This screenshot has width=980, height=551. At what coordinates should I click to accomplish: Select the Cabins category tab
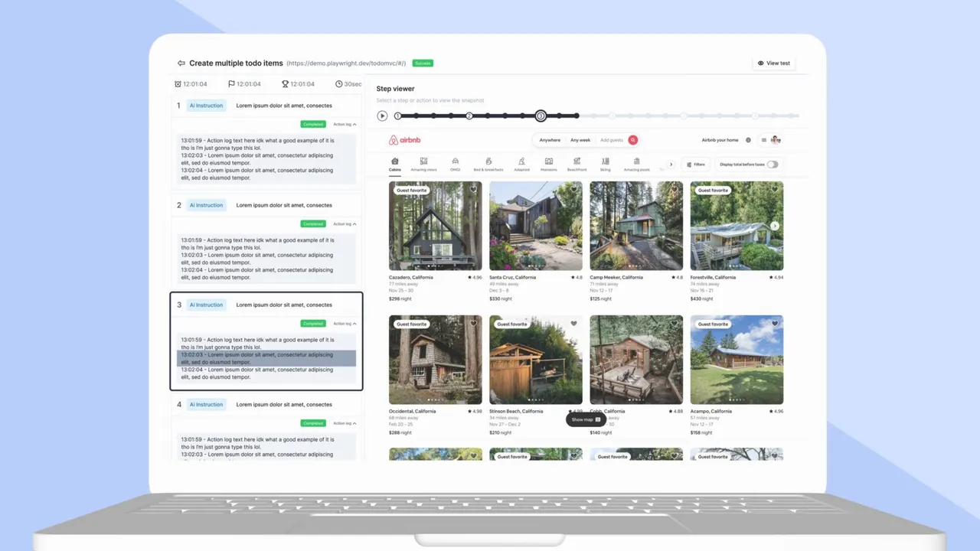pos(395,165)
